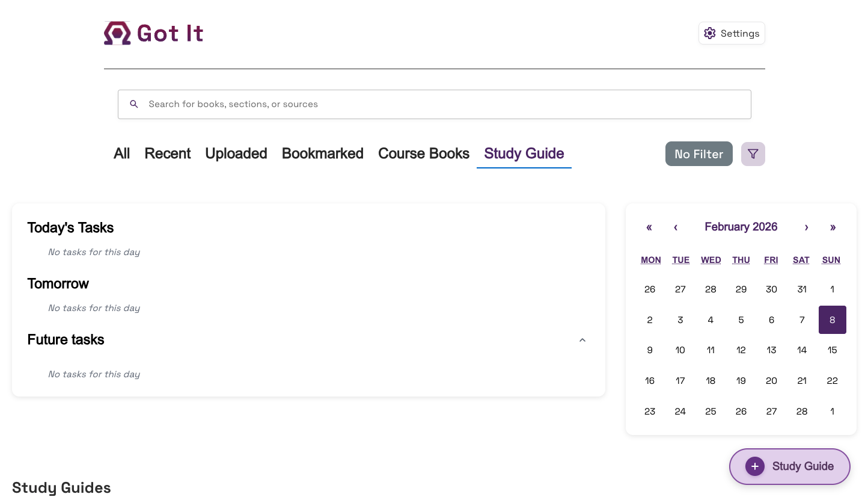The height and width of the screenshot is (500, 868).
Task: Click the Got It hexagon logo
Action: coord(117,33)
